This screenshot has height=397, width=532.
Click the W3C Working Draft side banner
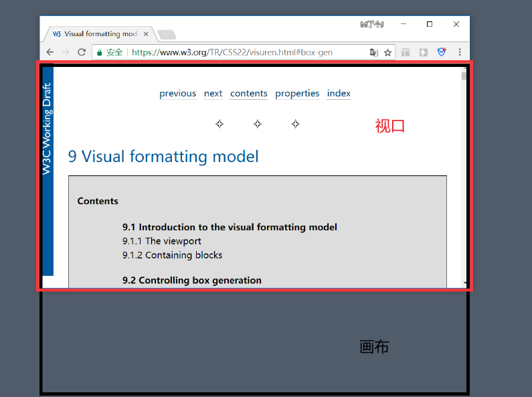click(48, 171)
